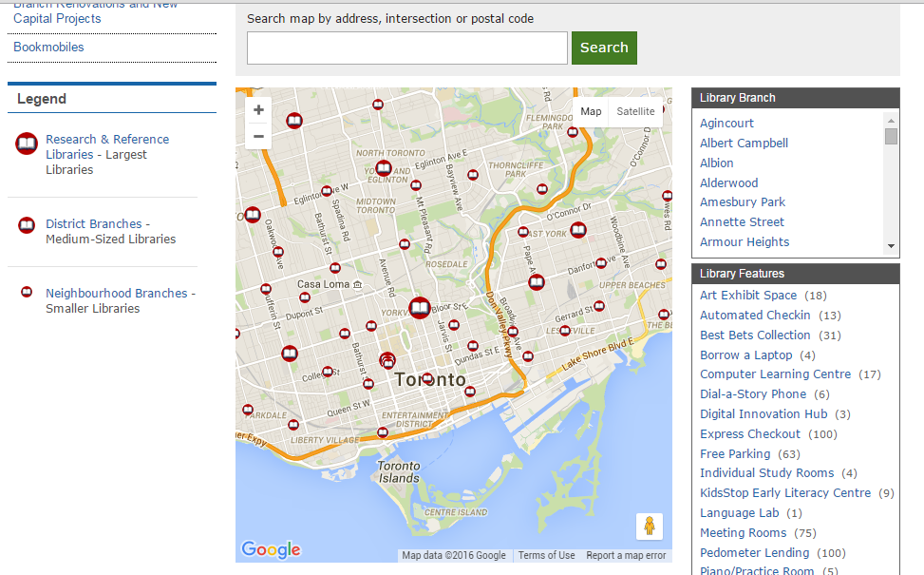Click the marker on Oakwood Ave
This screenshot has width=924, height=575.
point(278,252)
